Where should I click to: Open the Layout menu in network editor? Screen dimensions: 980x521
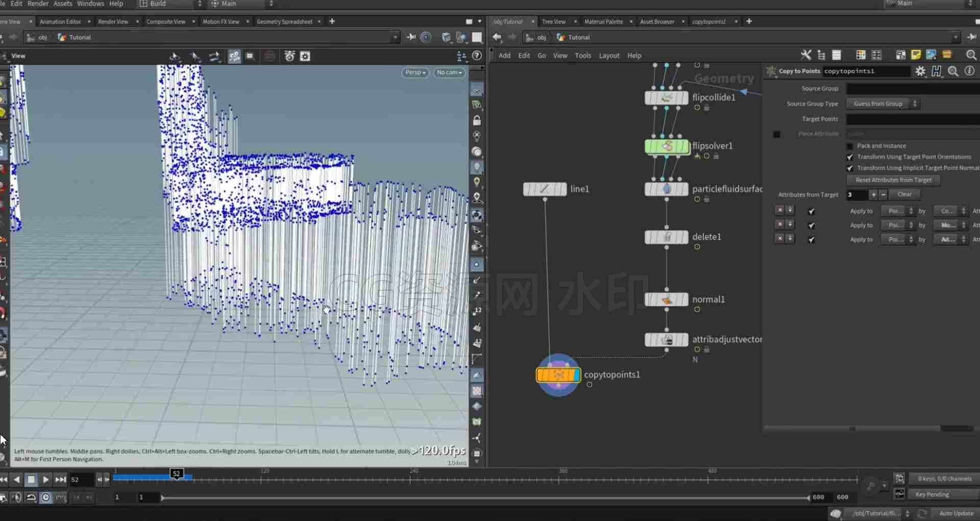(x=609, y=56)
